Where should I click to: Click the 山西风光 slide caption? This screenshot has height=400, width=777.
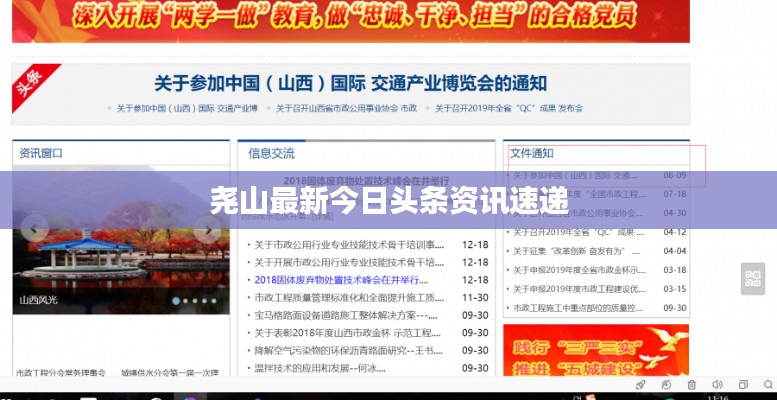click(x=38, y=300)
